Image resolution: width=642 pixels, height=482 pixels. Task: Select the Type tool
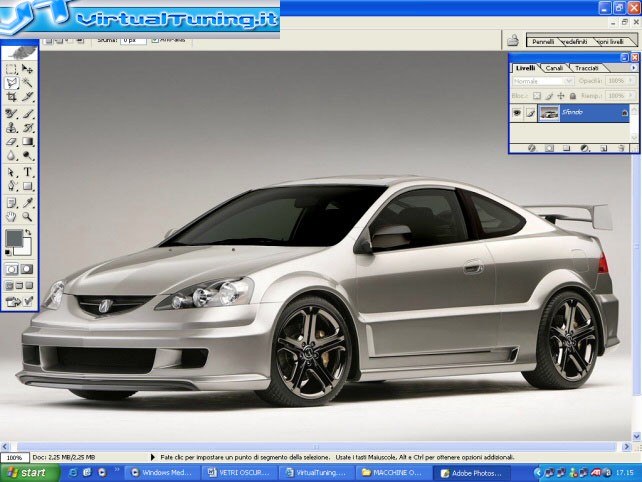click(x=27, y=172)
